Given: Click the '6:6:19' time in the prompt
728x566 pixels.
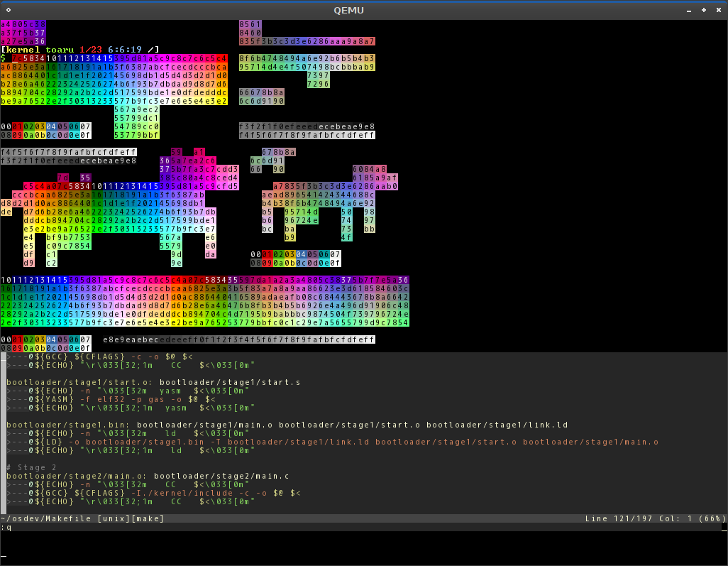Looking at the screenshot, I should (x=126, y=50).
